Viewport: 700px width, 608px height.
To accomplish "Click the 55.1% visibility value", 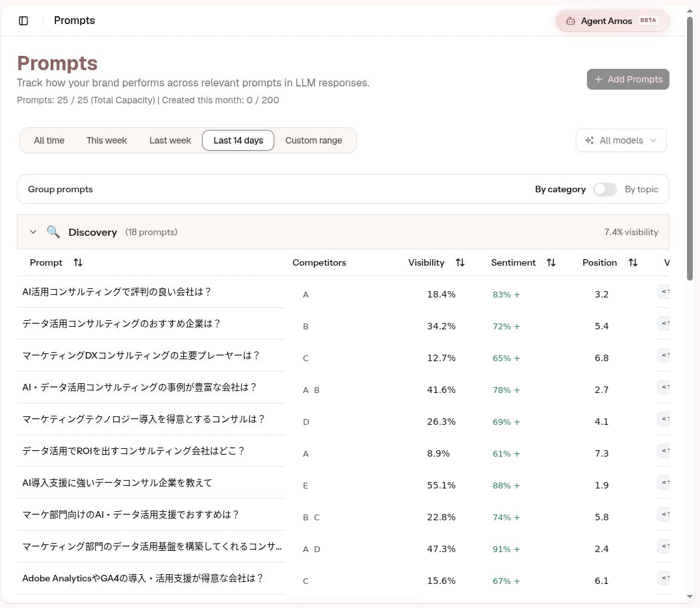I will (x=441, y=485).
